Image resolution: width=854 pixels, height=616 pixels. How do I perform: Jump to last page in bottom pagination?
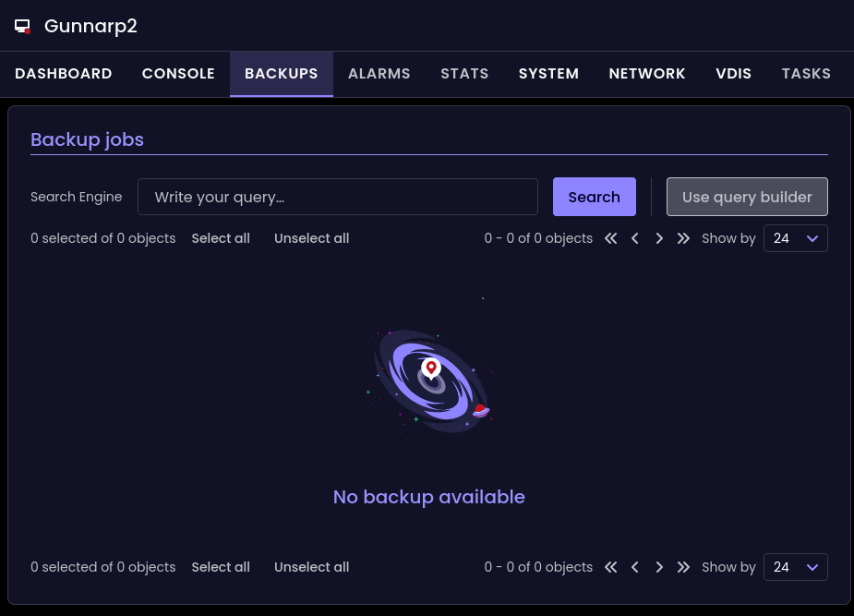tap(683, 567)
